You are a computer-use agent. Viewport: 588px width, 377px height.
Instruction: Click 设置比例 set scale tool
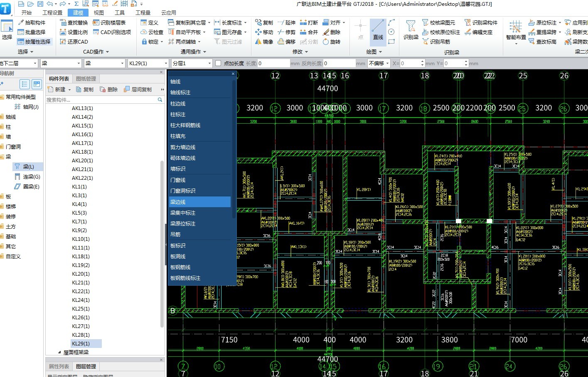74,32
